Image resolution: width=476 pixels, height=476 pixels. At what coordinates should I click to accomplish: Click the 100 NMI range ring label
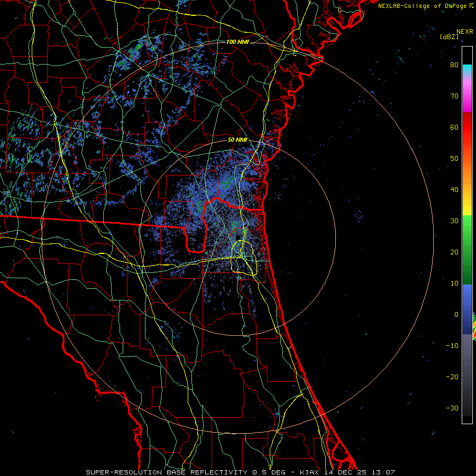237,42
